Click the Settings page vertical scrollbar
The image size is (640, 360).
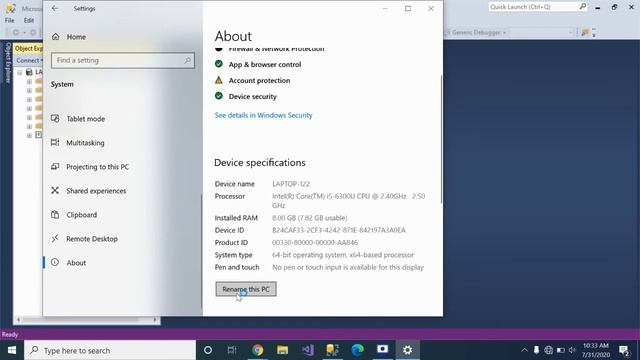441,139
